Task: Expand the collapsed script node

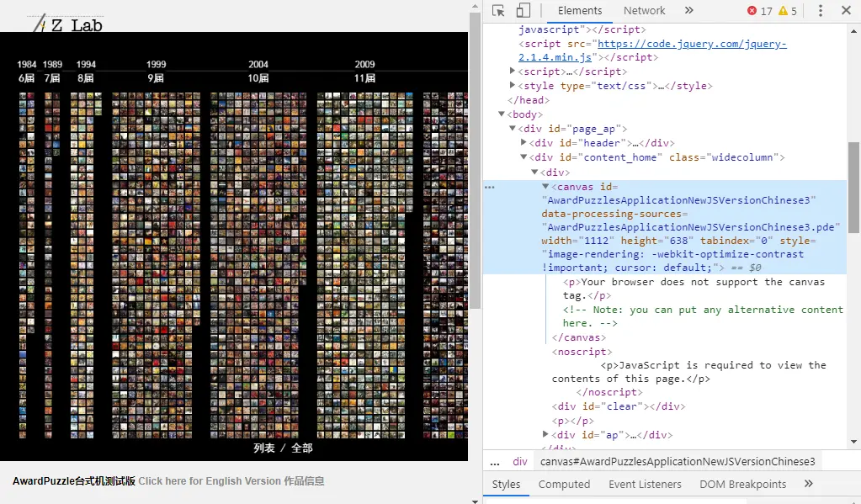Action: pos(513,71)
